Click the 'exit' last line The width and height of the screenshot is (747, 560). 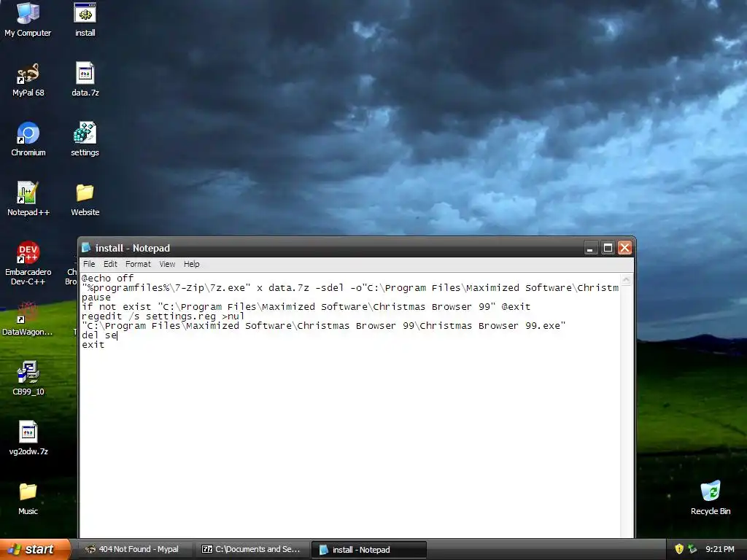(93, 345)
